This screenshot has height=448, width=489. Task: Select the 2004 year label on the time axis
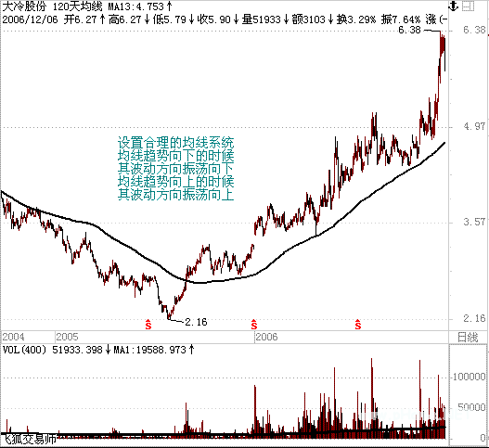coord(13,337)
